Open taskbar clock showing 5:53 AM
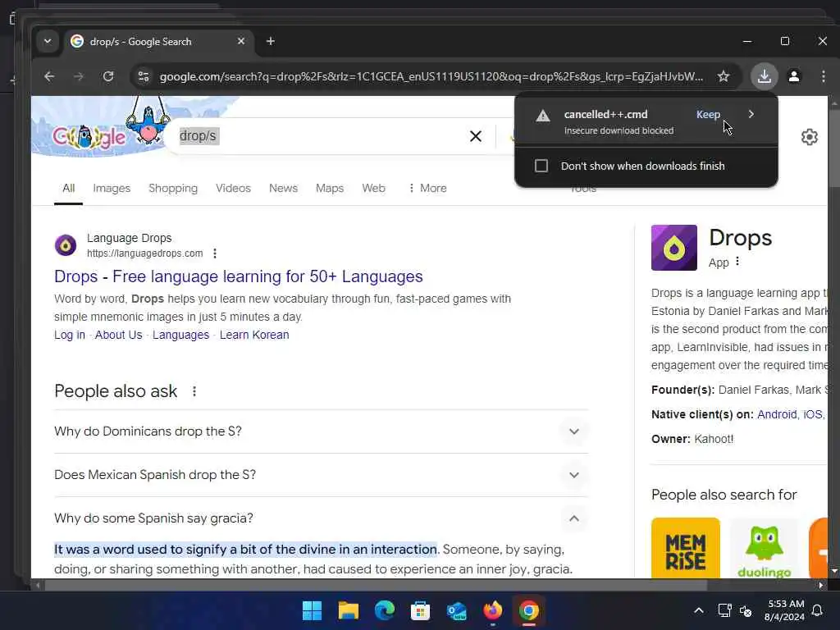Viewport: 840px width, 630px height. tap(785, 610)
